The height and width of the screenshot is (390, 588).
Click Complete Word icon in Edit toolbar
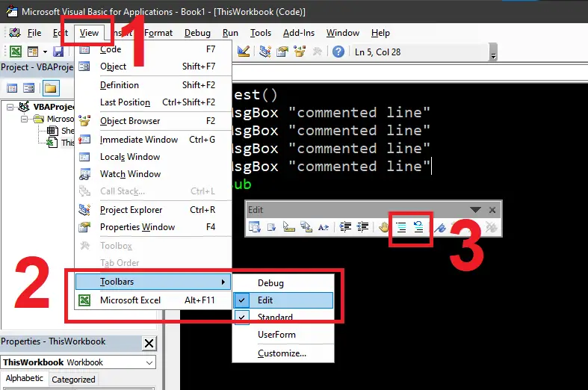coord(324,227)
